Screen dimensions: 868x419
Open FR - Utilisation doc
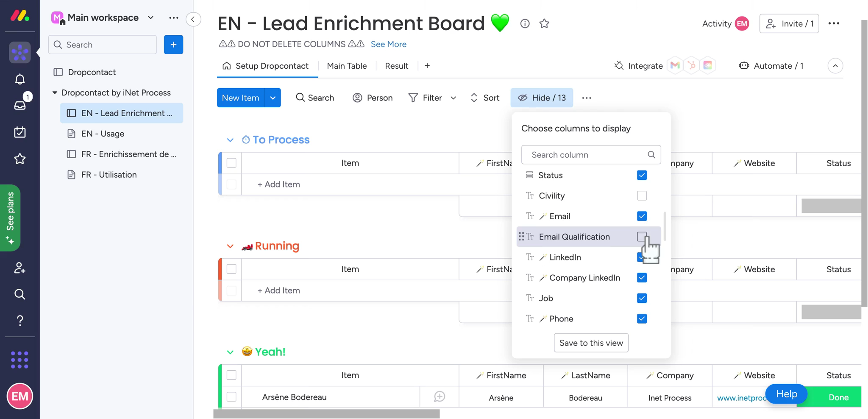[x=121, y=175]
